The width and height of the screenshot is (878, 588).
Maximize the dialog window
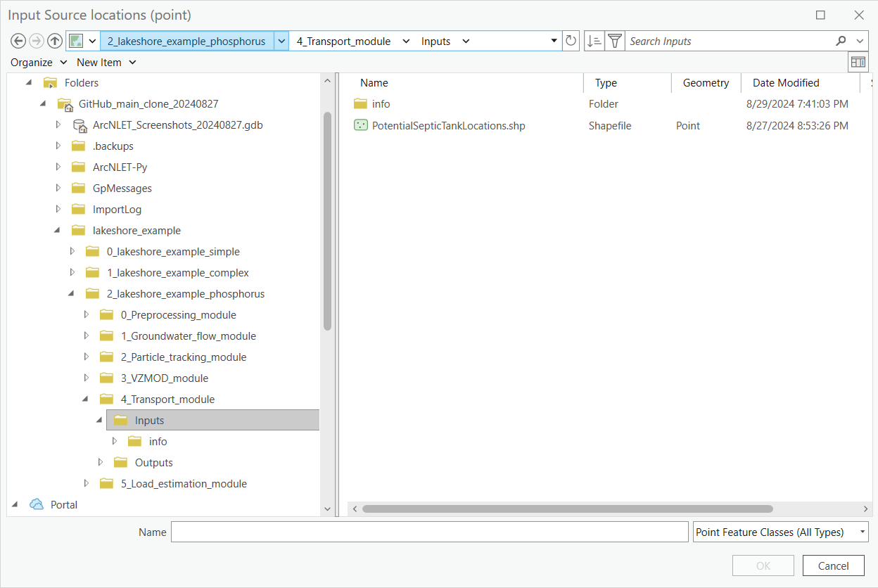pyautogui.click(x=820, y=15)
